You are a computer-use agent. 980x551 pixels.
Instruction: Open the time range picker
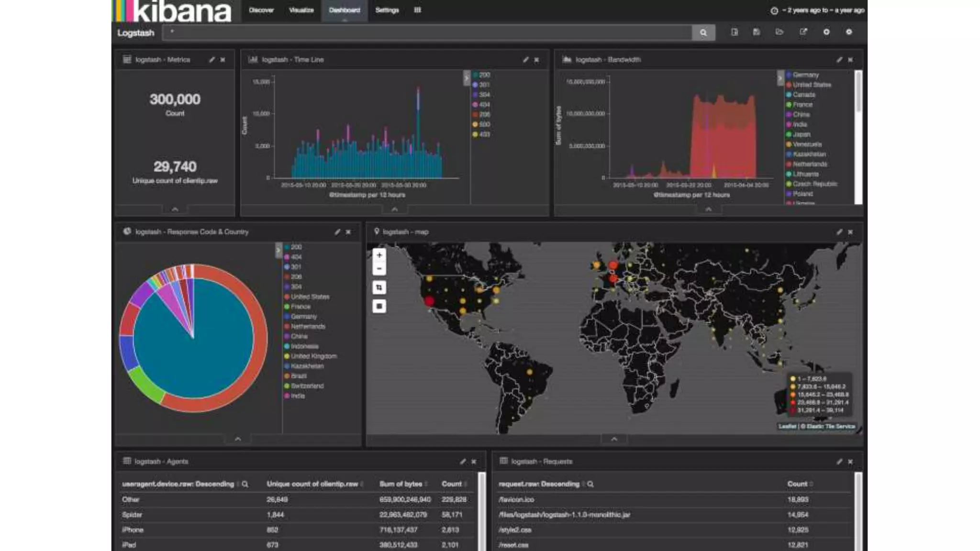point(818,10)
